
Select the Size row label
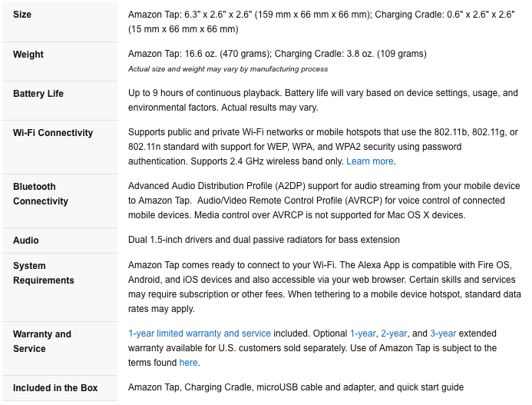coord(22,15)
